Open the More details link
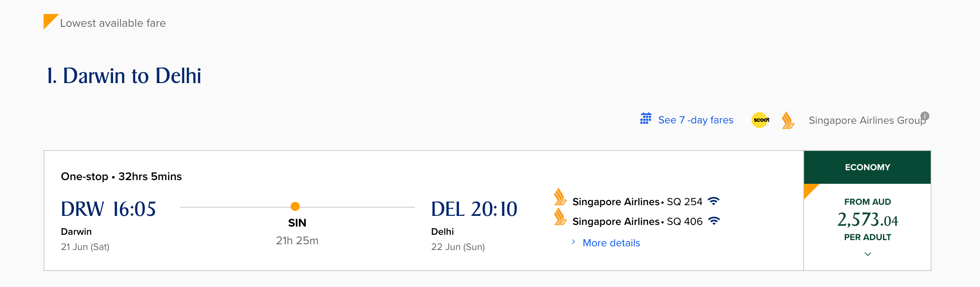 [x=611, y=243]
